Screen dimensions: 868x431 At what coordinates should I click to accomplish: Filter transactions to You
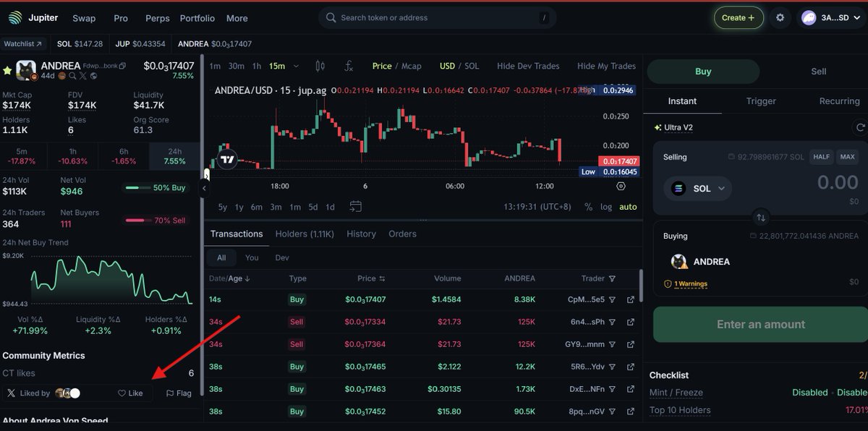252,257
